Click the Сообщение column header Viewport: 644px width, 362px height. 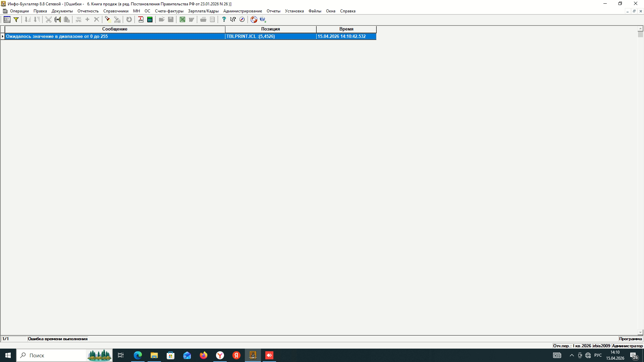click(115, 29)
